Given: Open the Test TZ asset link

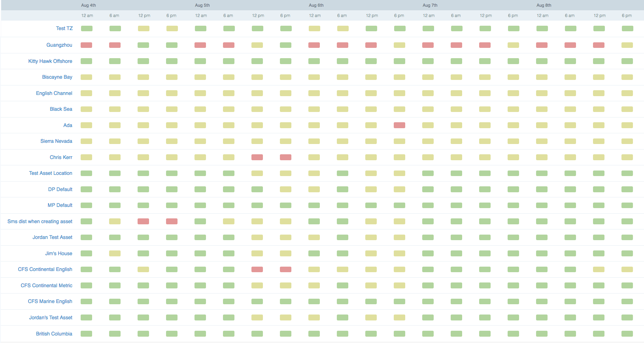Looking at the screenshot, I should pos(64,28).
